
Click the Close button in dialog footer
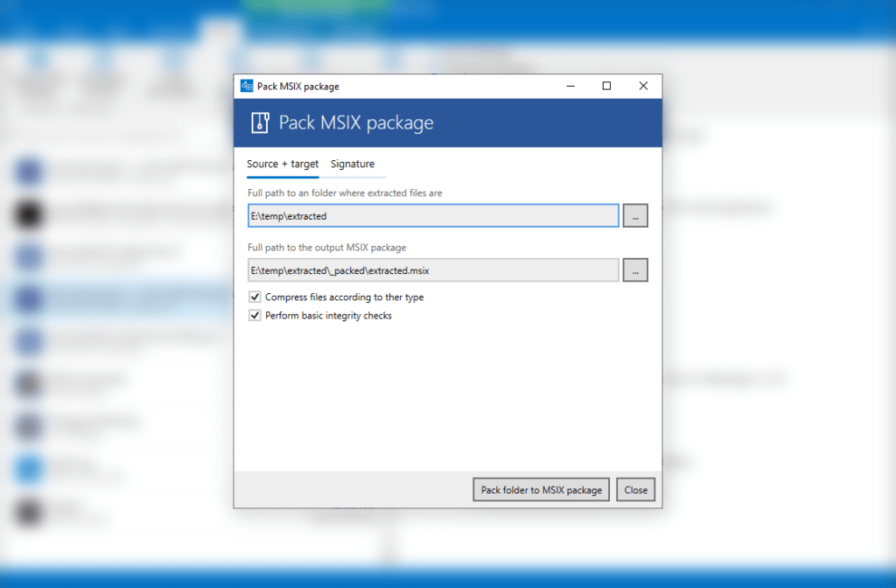635,490
